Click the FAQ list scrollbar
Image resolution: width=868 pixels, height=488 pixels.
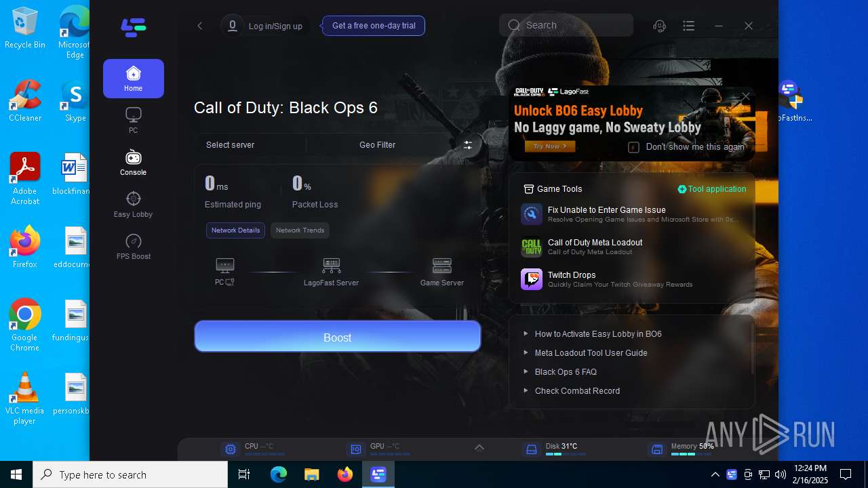[x=751, y=349]
